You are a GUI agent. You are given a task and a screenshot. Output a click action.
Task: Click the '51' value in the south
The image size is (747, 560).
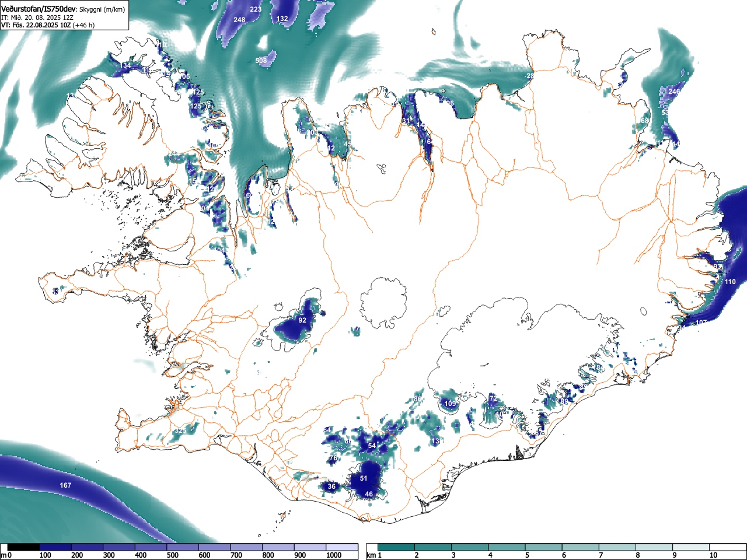click(364, 478)
